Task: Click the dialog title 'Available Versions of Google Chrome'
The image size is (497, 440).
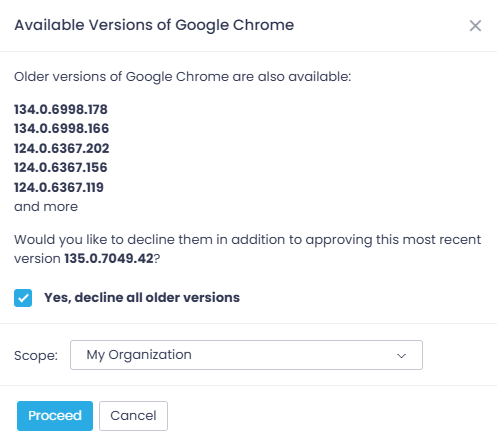Action: click(154, 25)
